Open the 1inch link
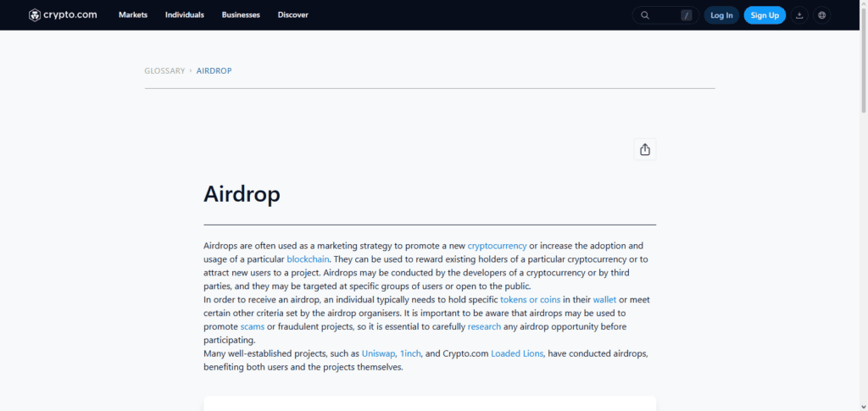This screenshot has height=411, width=868. pos(410,353)
